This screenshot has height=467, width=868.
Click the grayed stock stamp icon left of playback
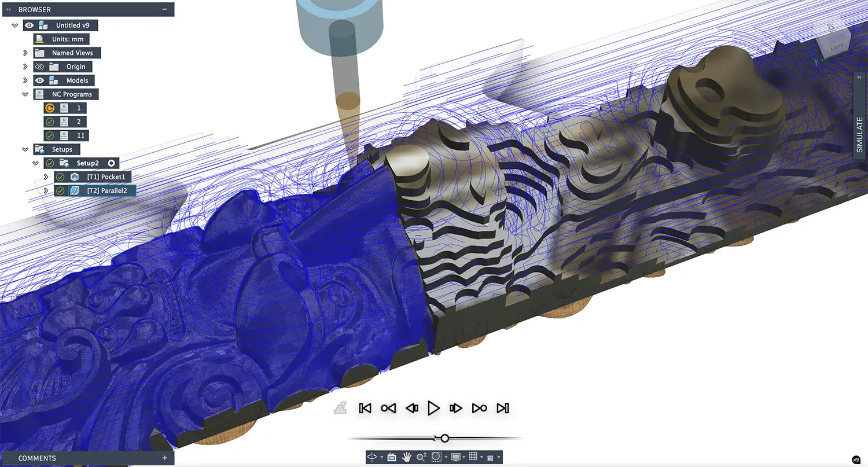coord(340,408)
